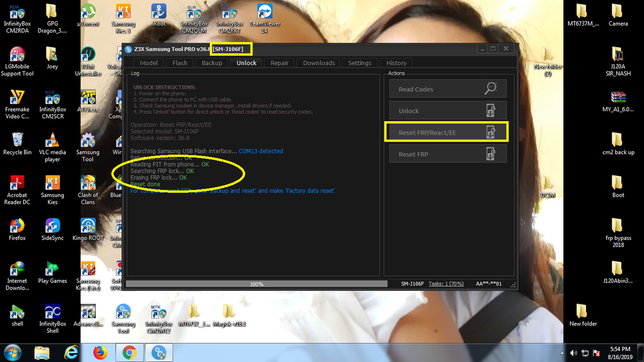Open the Tasks: 1 (70%) link
Screen dimensions: 644x362
pos(446,284)
